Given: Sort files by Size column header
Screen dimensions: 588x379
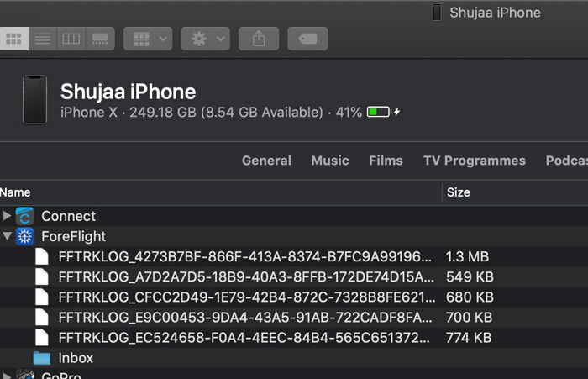Looking at the screenshot, I should (459, 192).
